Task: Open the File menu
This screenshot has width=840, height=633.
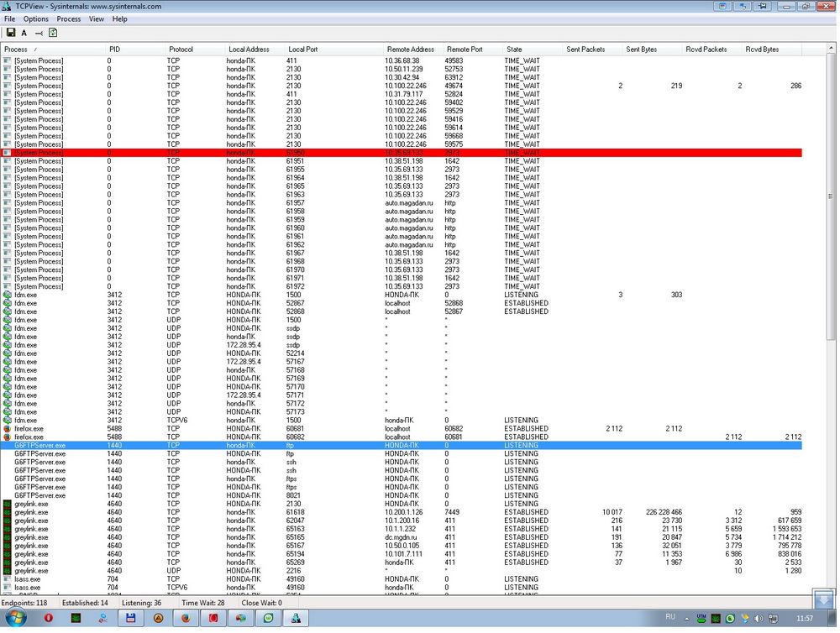Action: tap(10, 18)
